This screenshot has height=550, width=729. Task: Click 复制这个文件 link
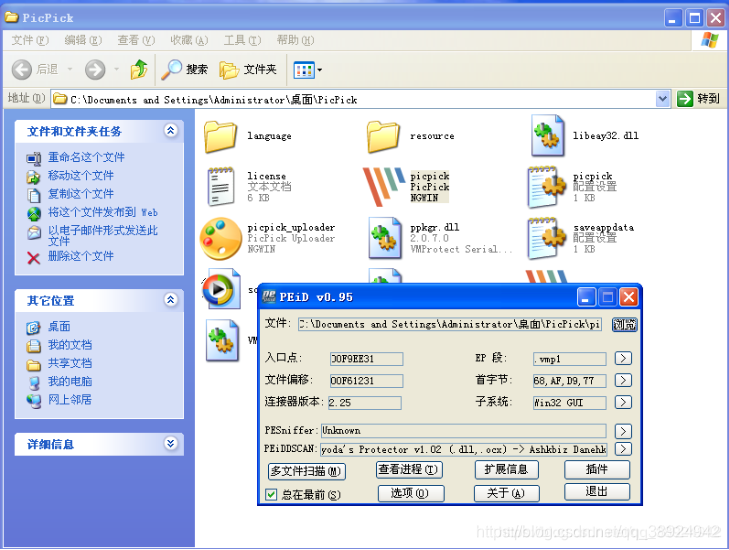tap(80, 194)
